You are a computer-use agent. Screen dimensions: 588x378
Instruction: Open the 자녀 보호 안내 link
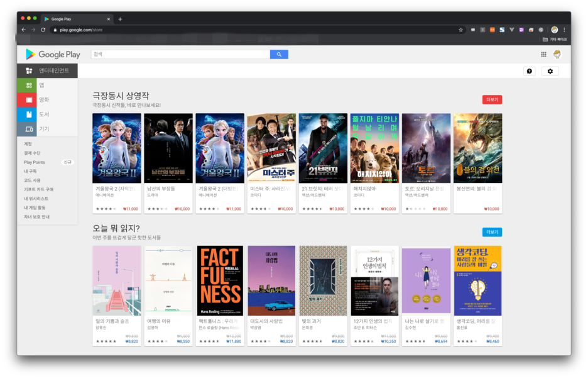(36, 217)
